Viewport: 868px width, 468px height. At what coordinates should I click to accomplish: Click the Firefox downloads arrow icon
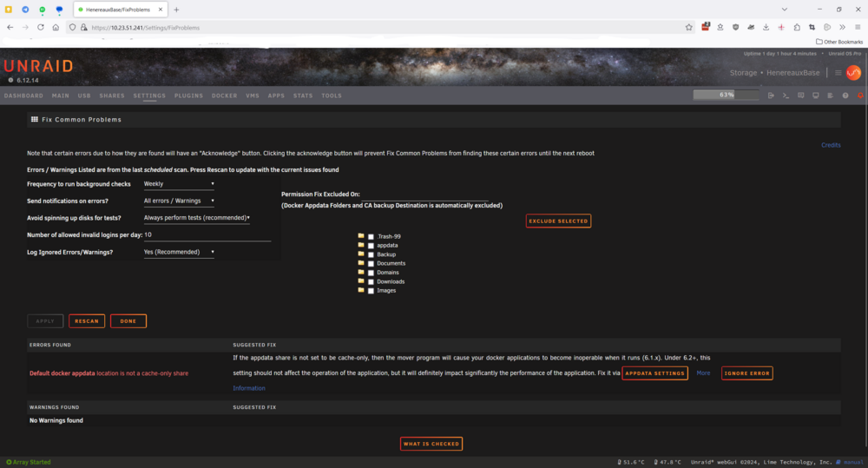click(x=766, y=27)
